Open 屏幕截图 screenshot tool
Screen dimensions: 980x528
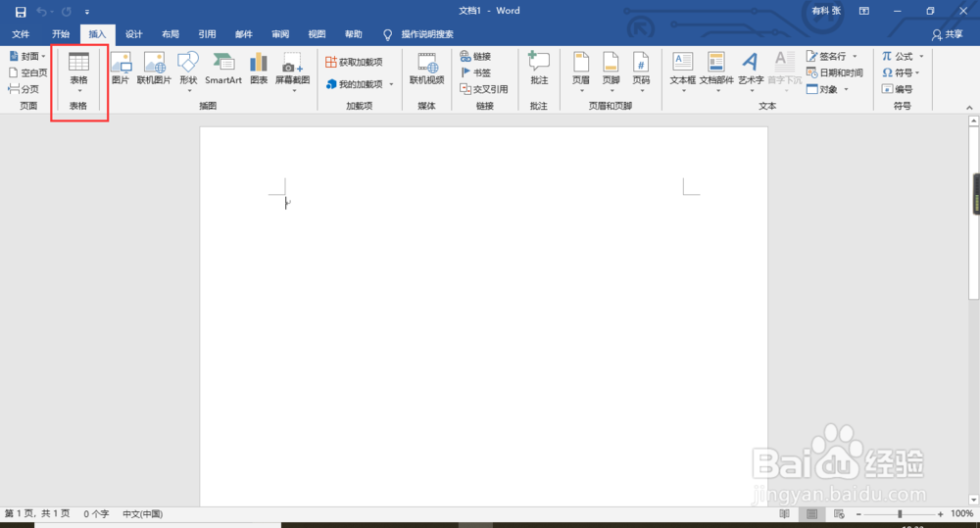[292, 72]
